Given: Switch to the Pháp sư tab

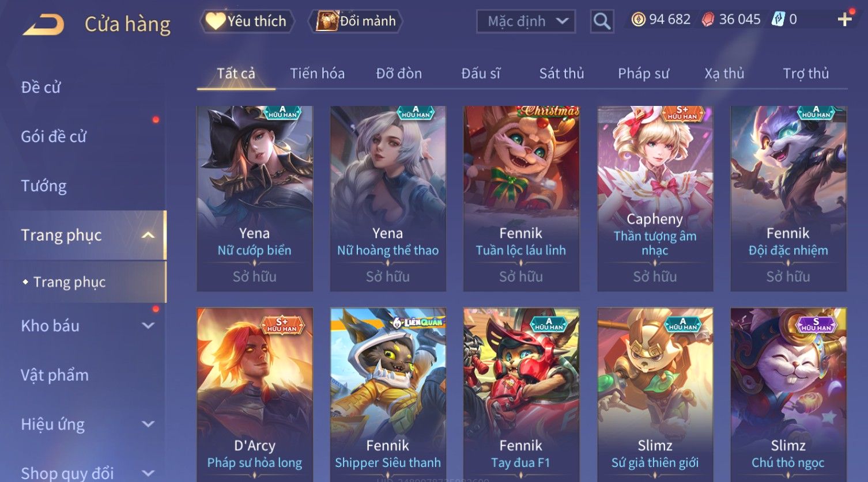Looking at the screenshot, I should coord(643,74).
